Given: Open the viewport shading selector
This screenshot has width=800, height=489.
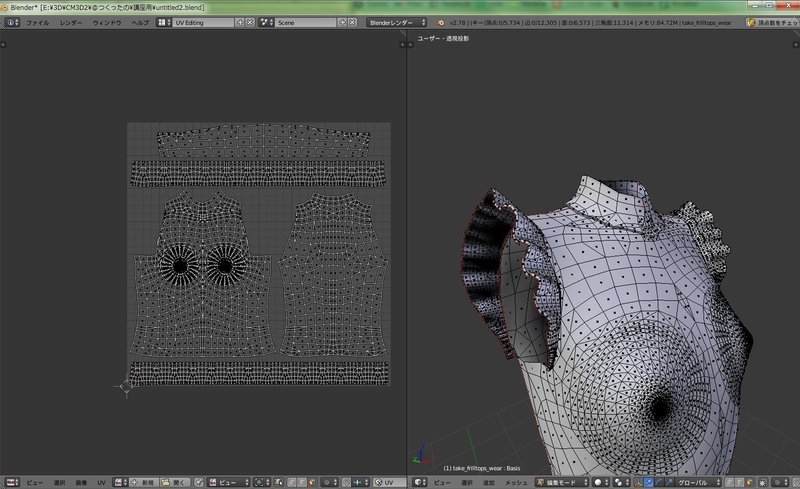Looking at the screenshot, I should point(601,482).
